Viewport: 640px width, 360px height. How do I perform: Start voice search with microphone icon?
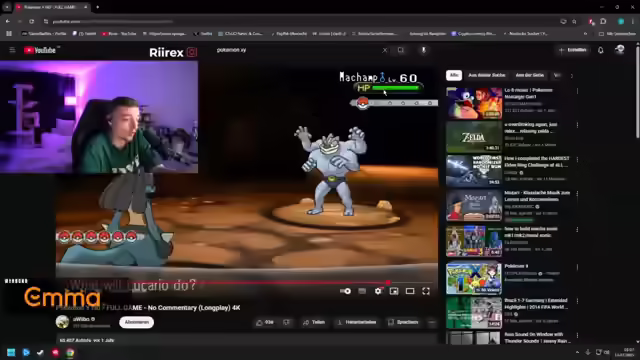click(x=424, y=50)
